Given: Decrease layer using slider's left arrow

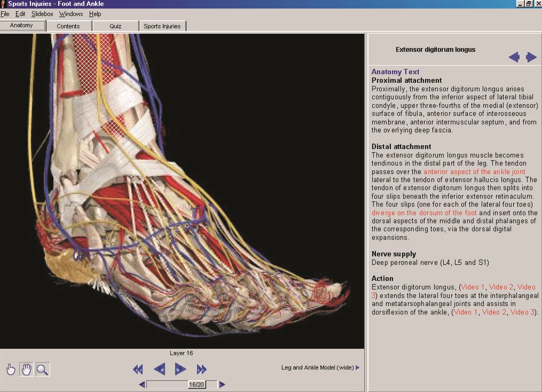Looking at the screenshot, I should click(x=142, y=385).
